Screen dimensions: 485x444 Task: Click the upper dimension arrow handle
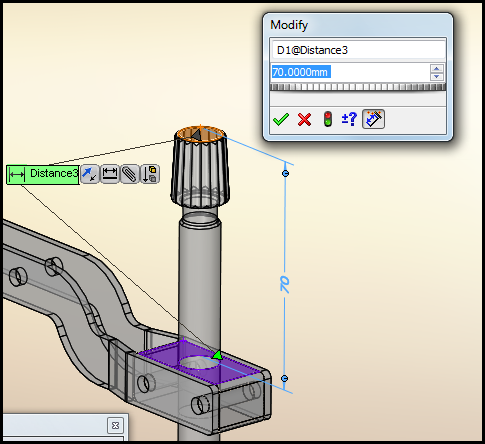click(x=285, y=173)
